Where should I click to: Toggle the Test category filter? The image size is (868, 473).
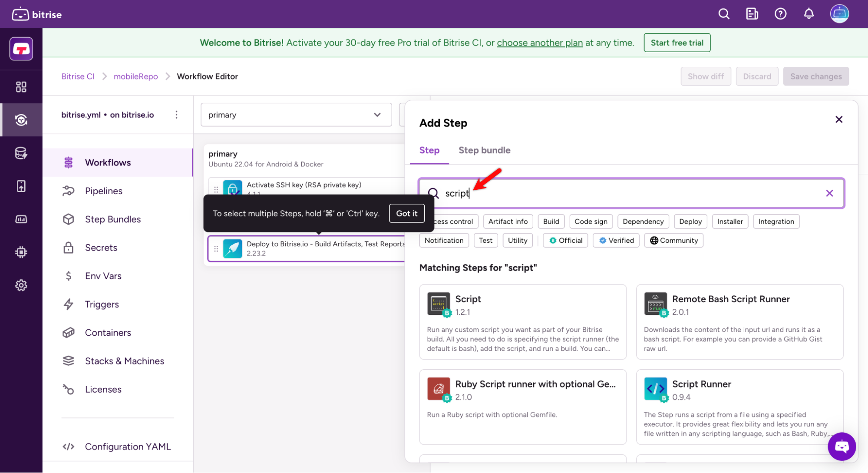click(x=485, y=240)
